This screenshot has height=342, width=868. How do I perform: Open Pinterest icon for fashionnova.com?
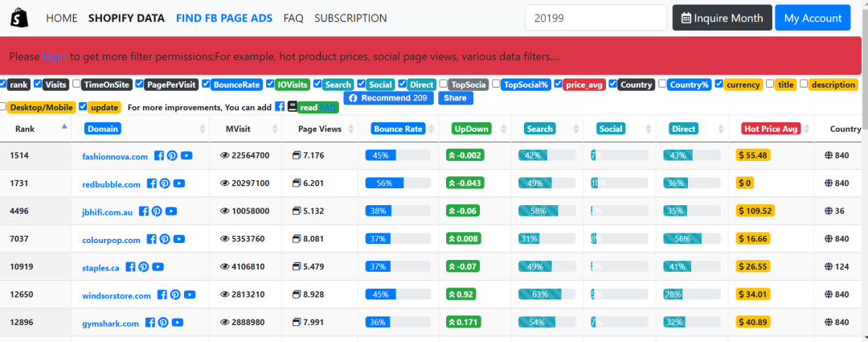click(172, 156)
